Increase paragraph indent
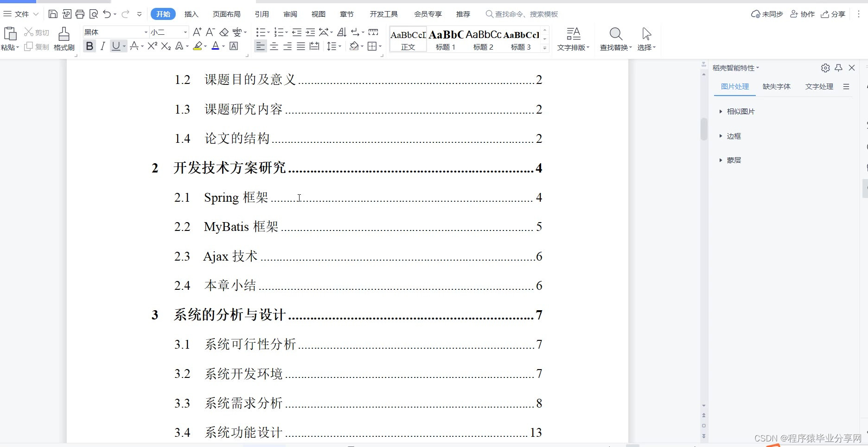 pyautogui.click(x=310, y=32)
